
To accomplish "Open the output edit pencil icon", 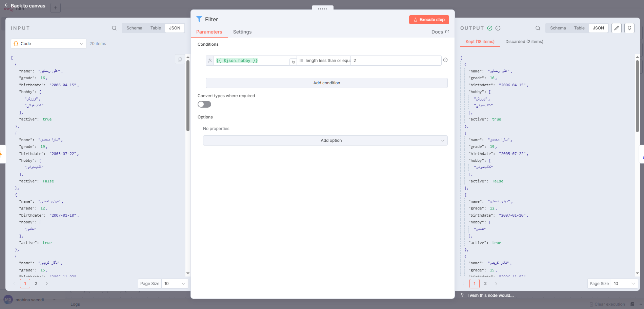I will click(616, 28).
